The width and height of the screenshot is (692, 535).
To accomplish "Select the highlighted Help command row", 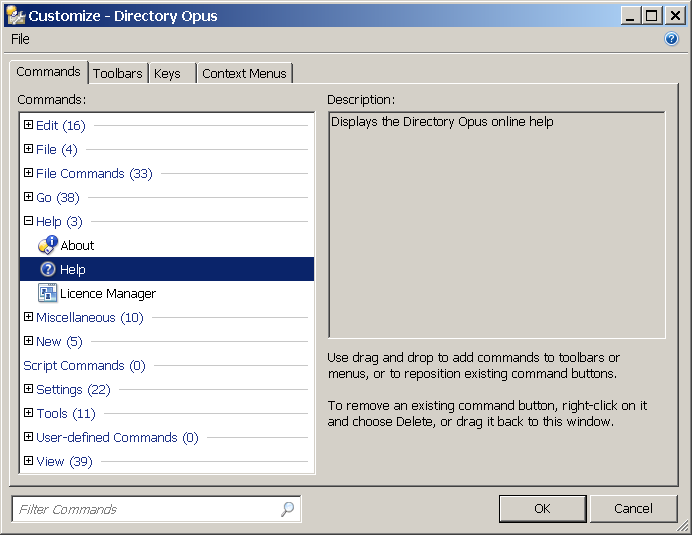I will (x=167, y=269).
